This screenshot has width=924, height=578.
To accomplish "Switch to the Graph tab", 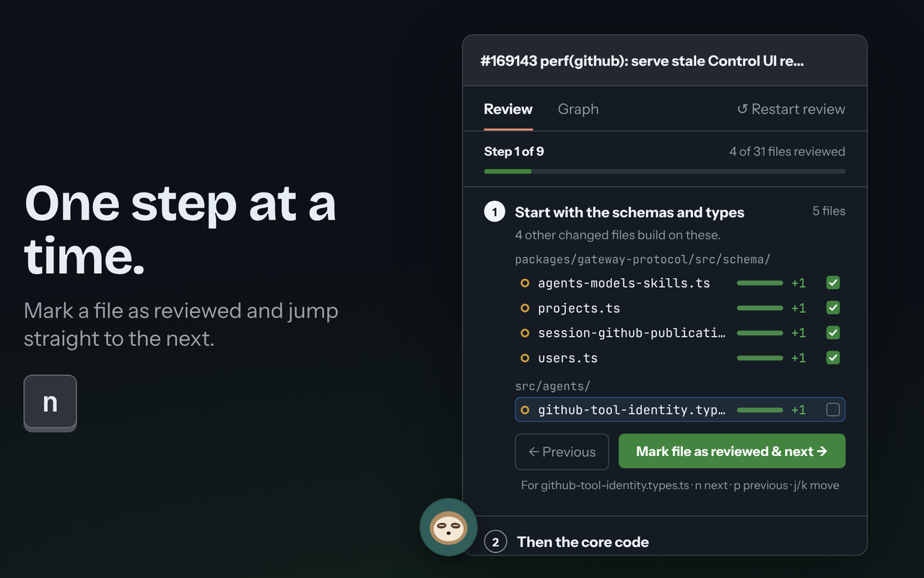I will click(578, 109).
